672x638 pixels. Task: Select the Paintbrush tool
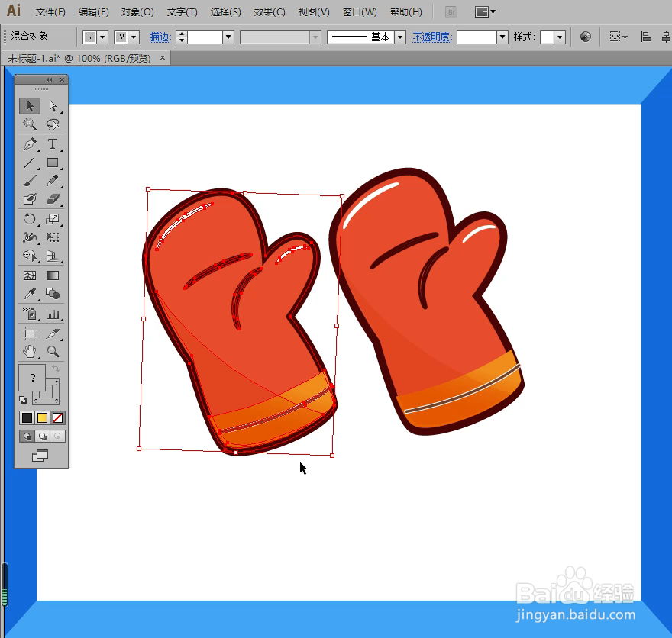pos(30,181)
